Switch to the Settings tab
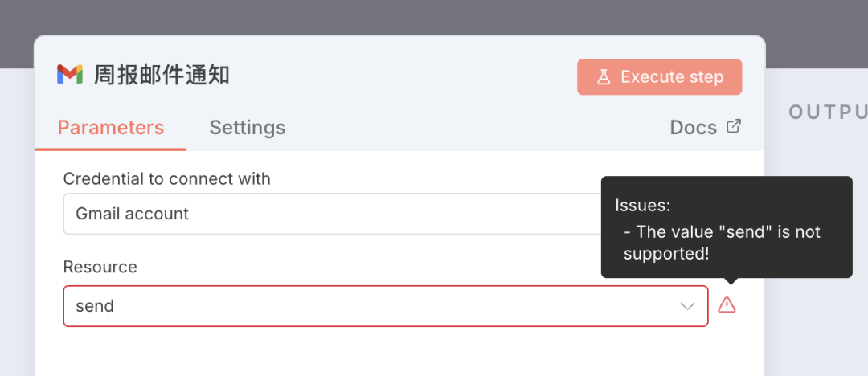The height and width of the screenshot is (376, 868). tap(248, 128)
